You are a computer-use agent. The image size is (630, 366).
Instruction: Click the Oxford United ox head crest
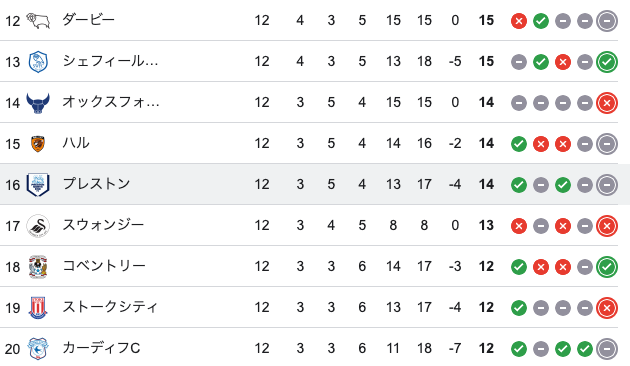(x=38, y=103)
